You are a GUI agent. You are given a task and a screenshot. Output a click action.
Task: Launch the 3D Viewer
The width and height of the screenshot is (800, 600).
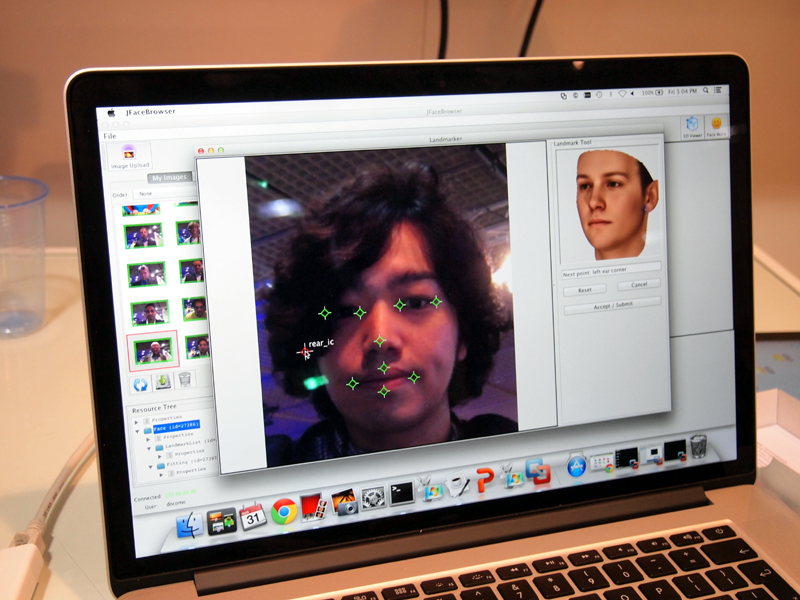tap(692, 127)
